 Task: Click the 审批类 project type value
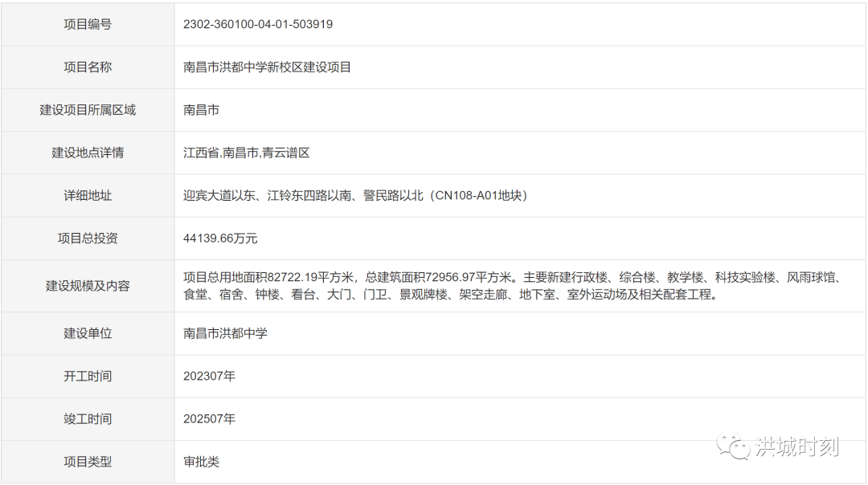(x=202, y=462)
